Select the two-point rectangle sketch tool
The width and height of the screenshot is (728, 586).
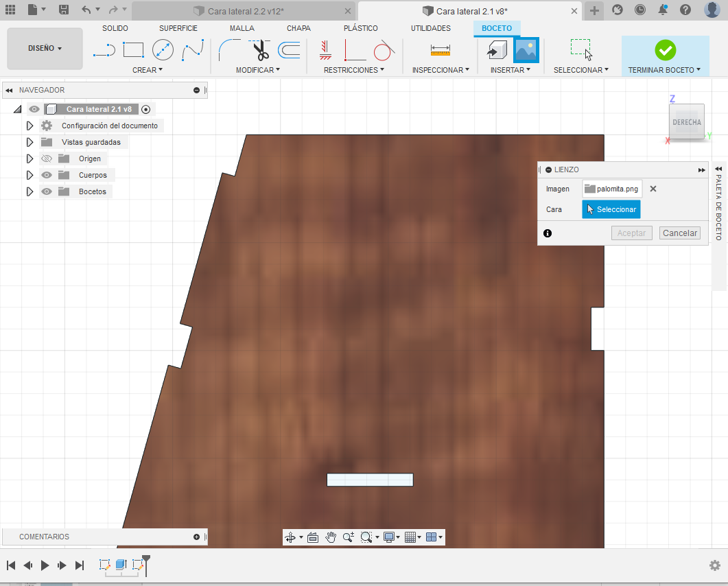(133, 50)
